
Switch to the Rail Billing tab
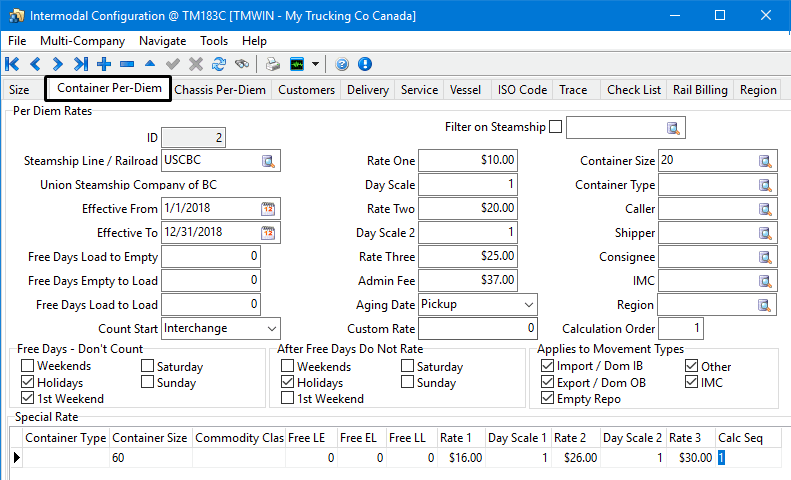[x=700, y=90]
